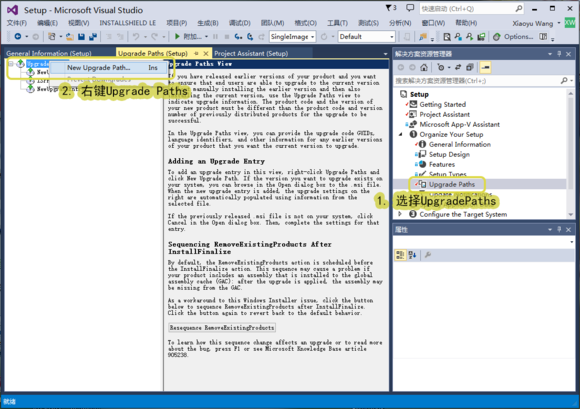The image size is (580, 409).
Task: Toggle categorized view in properties panel
Action: pyautogui.click(x=400, y=255)
